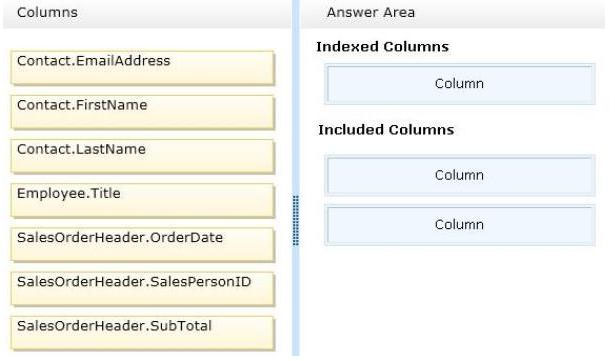Screen dimensions: 615x361
Task: Select the Contact.FirstName column item
Action: point(142,112)
